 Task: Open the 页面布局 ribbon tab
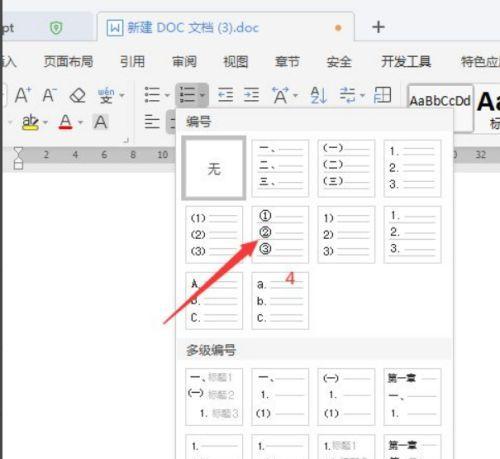(68, 62)
